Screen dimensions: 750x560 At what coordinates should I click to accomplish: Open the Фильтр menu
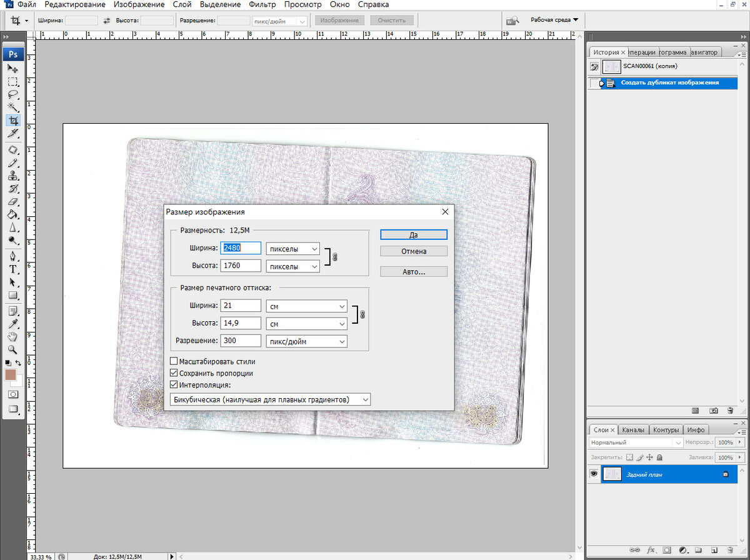(x=262, y=4)
